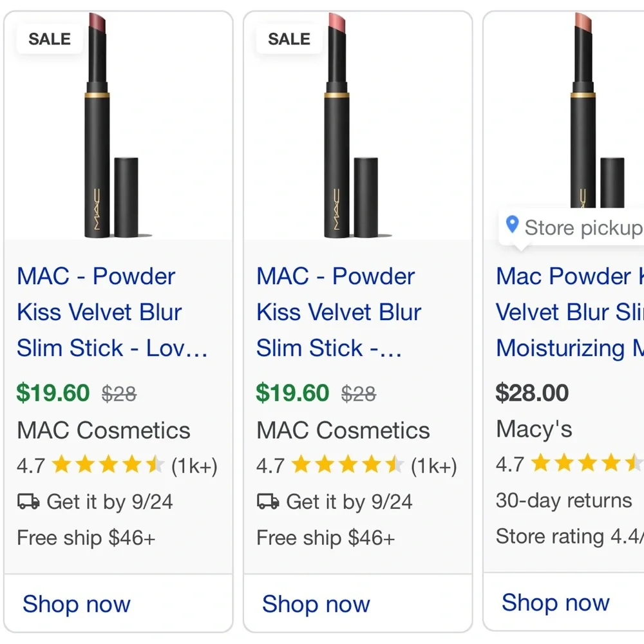Viewport: 644px width, 644px height.
Task: Click the delivery truck icon on first product
Action: (27, 502)
